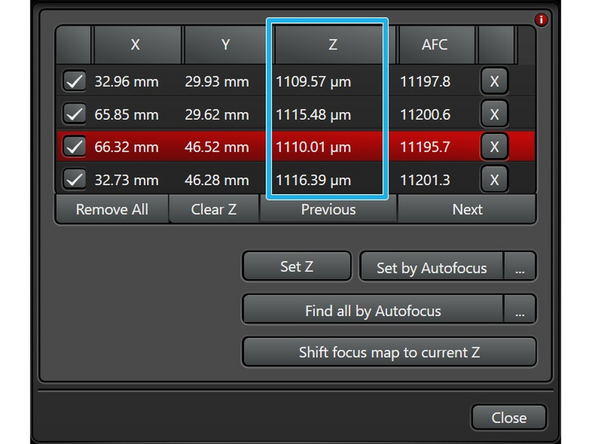This screenshot has height=444, width=592.
Task: Select AFC value 11195.7
Action: pos(425,147)
